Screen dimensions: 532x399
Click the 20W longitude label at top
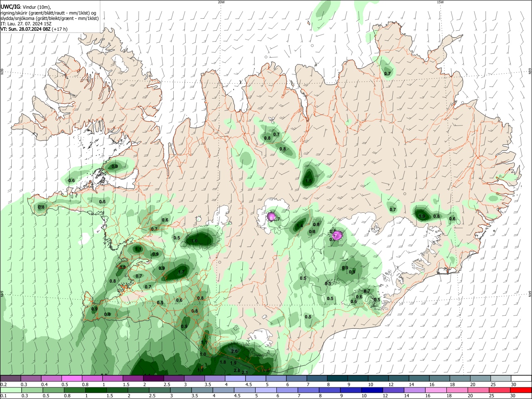221,2
